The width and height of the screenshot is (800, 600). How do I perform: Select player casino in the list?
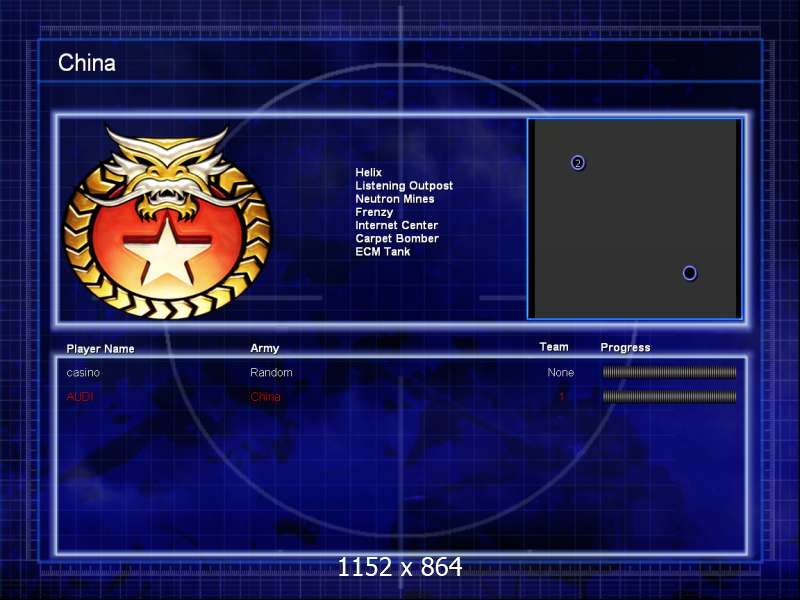(83, 372)
